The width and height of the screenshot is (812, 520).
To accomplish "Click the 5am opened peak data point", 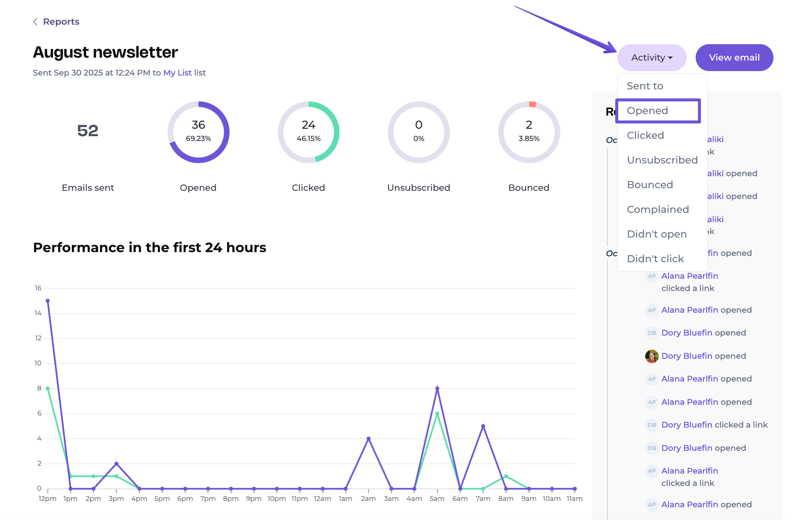I will point(437,388).
